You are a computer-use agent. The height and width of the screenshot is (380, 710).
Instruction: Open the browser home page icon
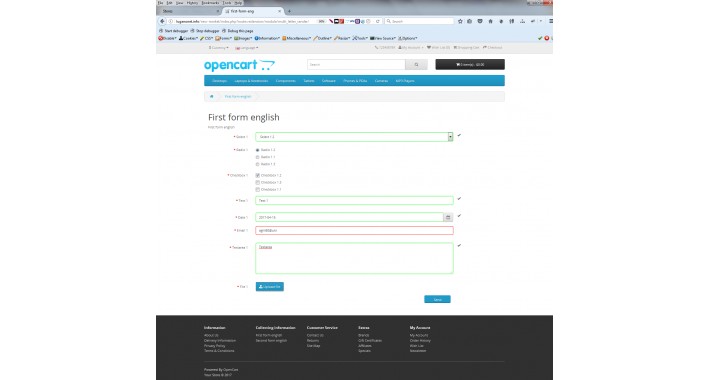(x=490, y=21)
